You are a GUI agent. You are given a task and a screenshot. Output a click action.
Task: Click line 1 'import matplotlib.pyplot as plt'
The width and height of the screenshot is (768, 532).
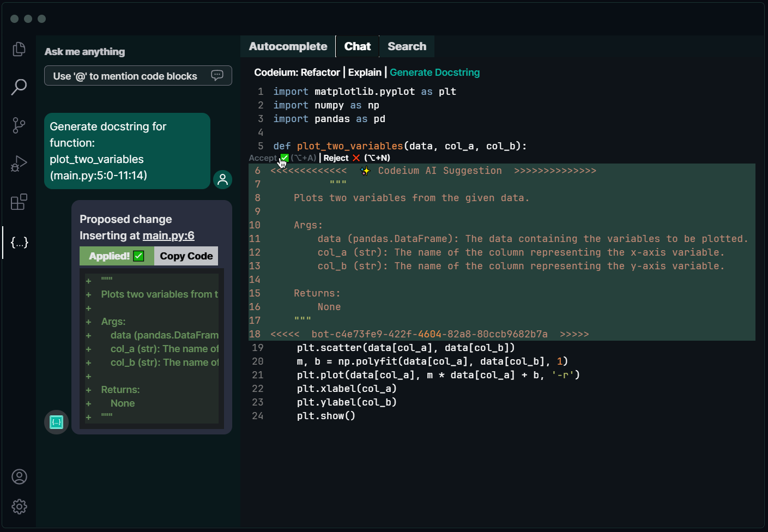click(365, 92)
